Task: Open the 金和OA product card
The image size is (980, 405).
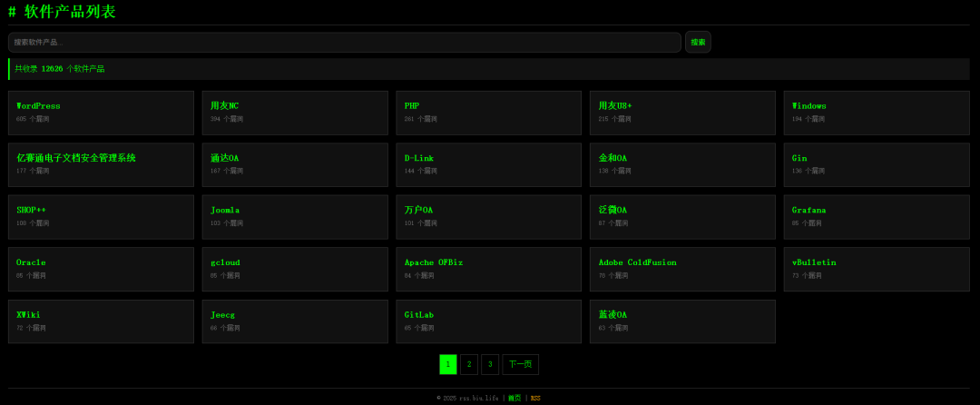Action: tap(683, 165)
